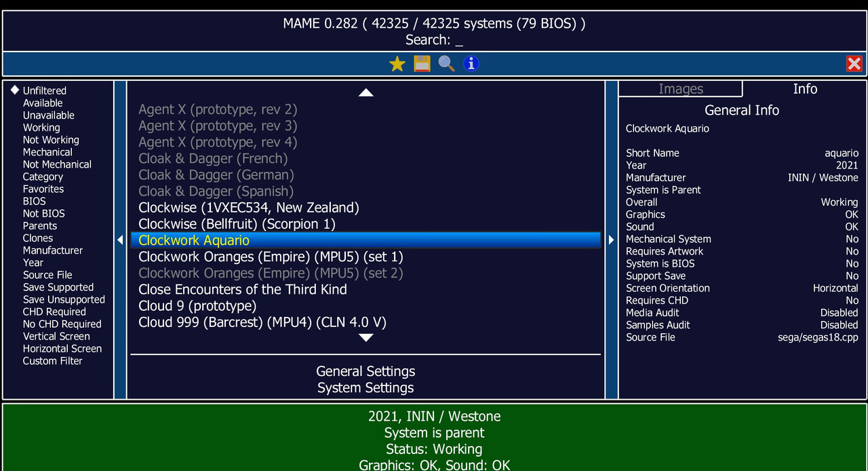868x471 pixels.
Task: Select Close Encounters of the Third Kind
Action: click(x=366, y=289)
